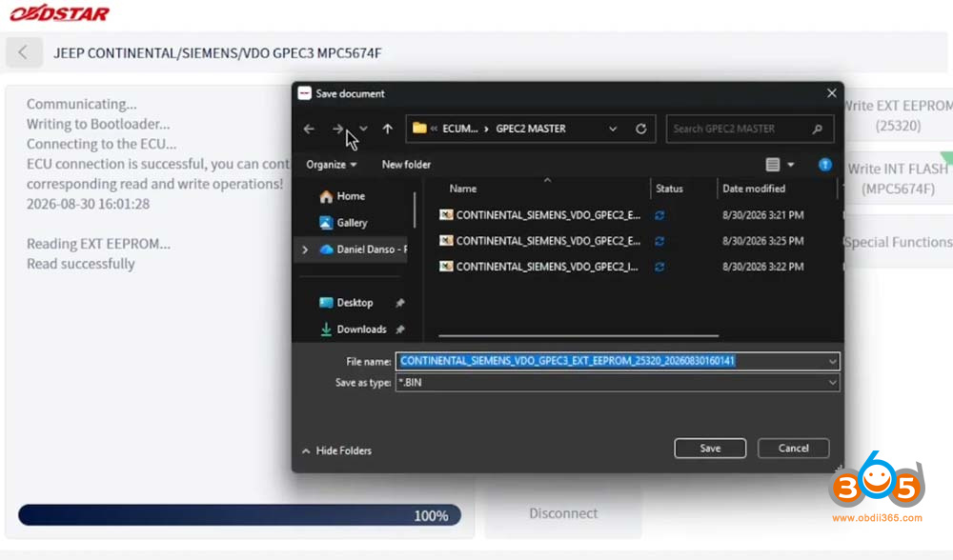
Task: Click the Downloads arrow icon in sidebar
Action: point(326,330)
